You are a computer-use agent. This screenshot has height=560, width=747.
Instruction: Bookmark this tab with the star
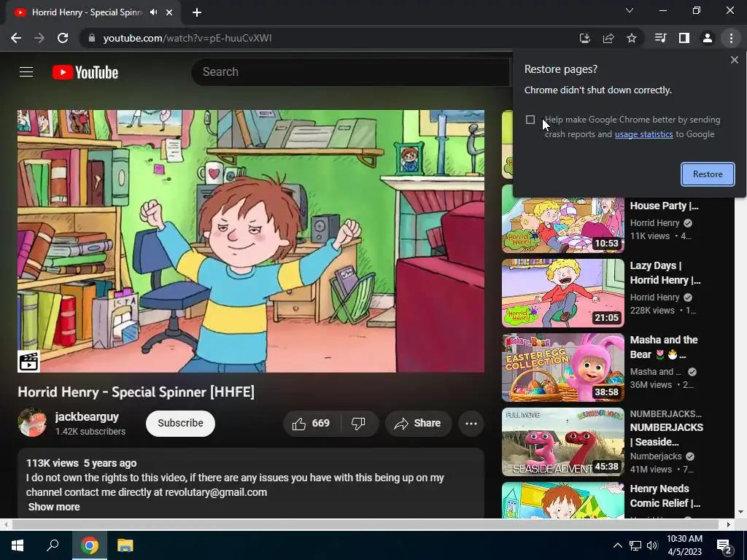point(632,38)
